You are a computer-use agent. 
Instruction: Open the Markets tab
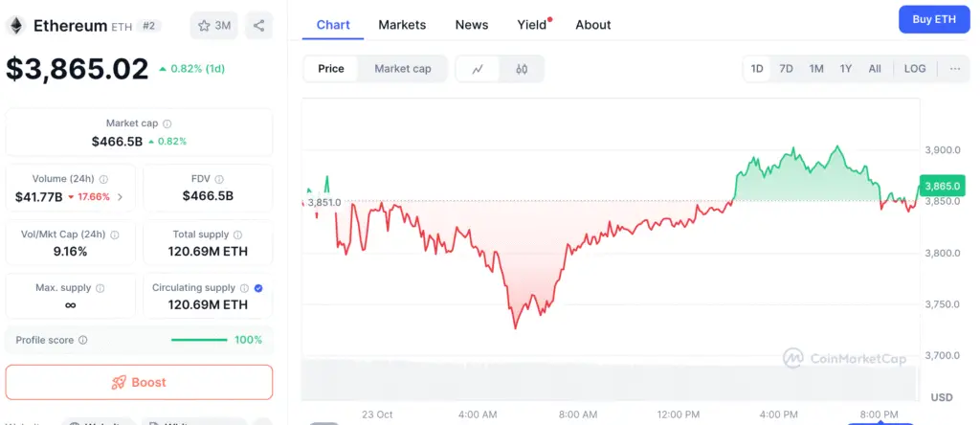tap(402, 25)
